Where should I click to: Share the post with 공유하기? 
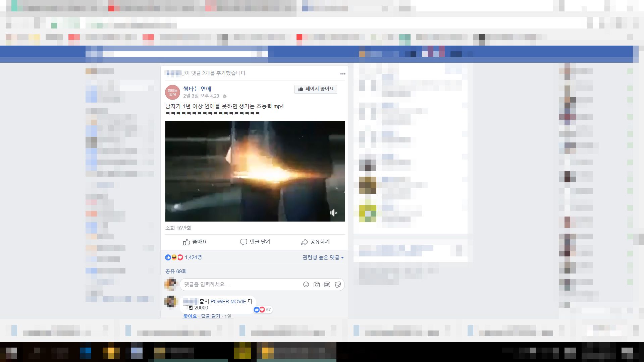(315, 242)
